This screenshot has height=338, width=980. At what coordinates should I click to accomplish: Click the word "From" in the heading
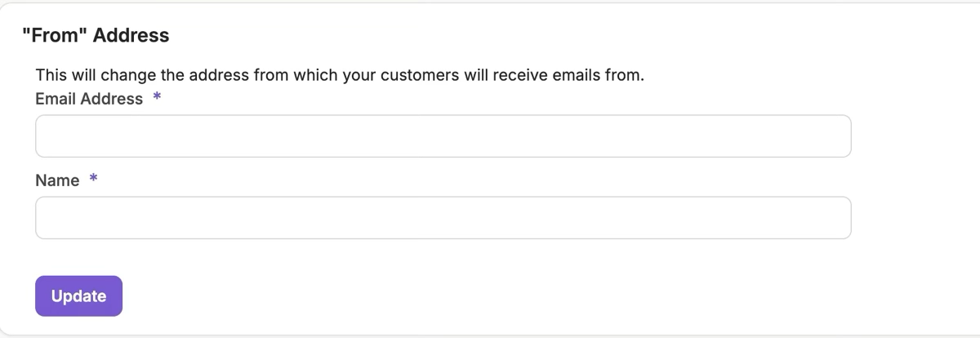49,35
